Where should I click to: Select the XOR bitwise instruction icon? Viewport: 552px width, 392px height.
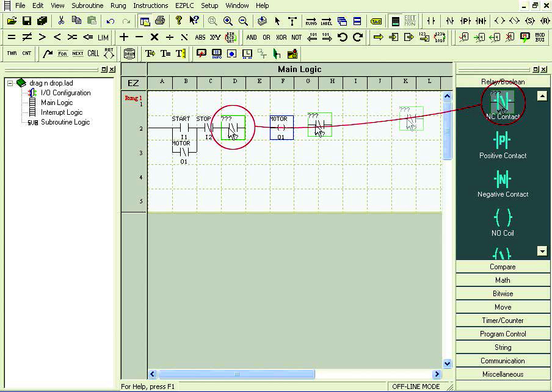pyautogui.click(x=281, y=37)
